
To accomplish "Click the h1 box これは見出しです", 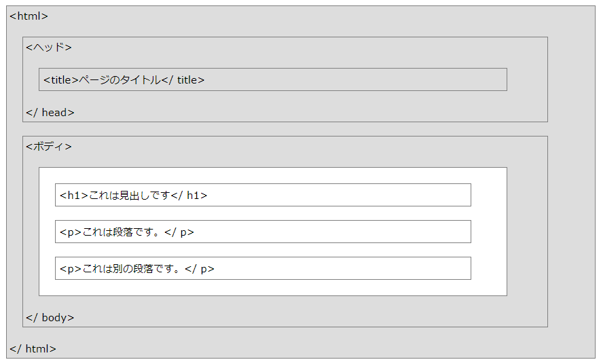I will tap(263, 195).
